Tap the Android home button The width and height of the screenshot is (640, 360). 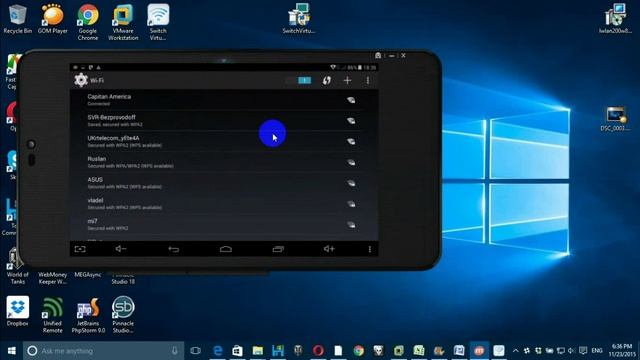tap(226, 249)
